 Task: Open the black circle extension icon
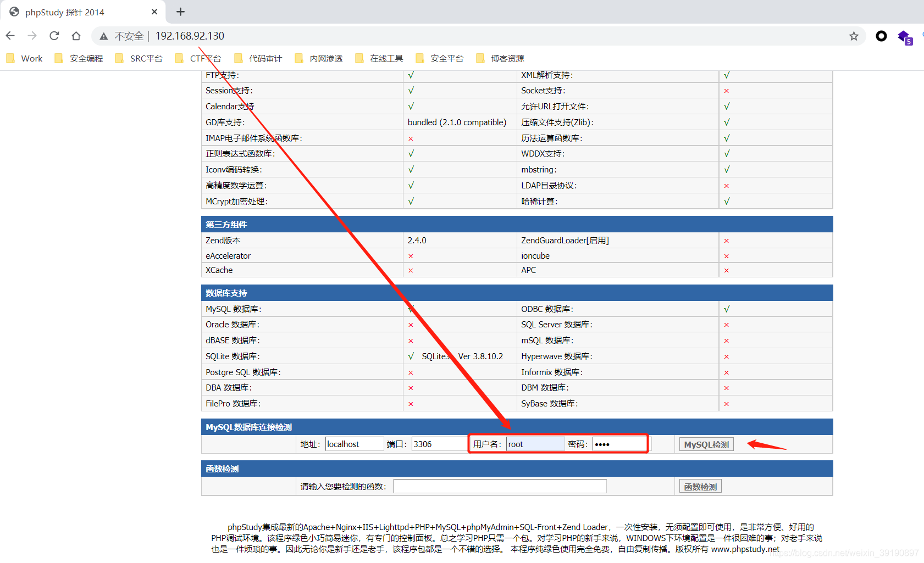pyautogui.click(x=881, y=36)
